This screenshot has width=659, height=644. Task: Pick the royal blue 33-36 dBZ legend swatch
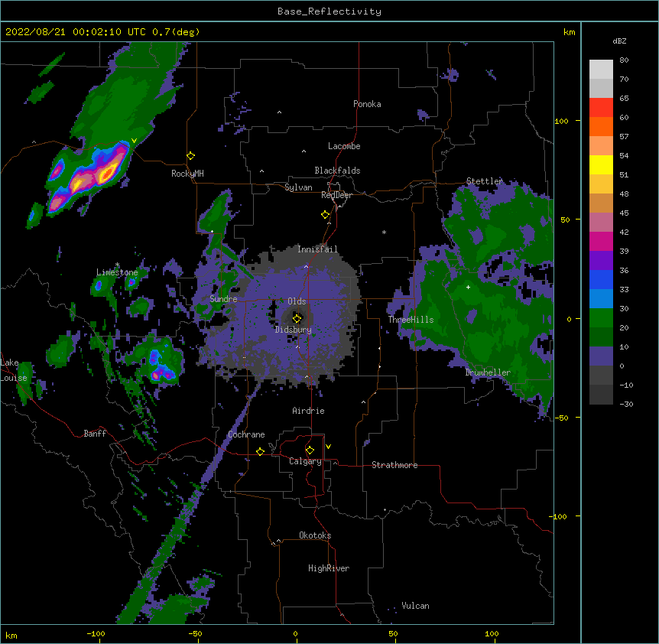coord(601,279)
